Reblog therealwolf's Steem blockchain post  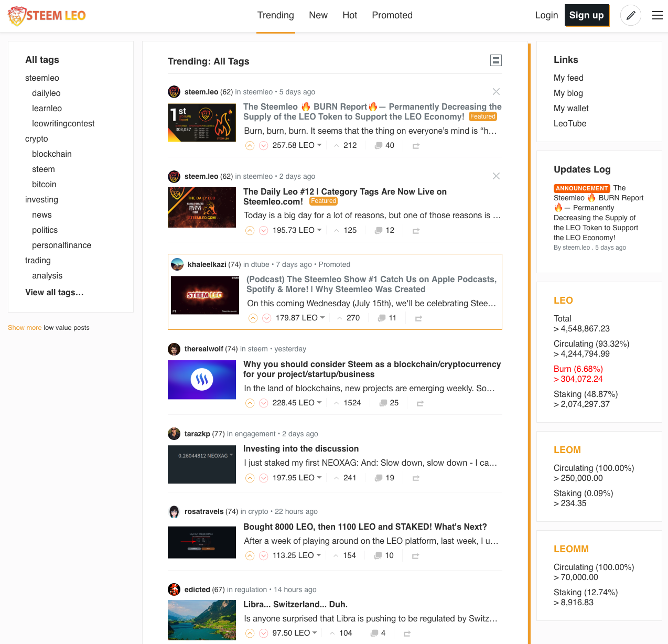(x=420, y=403)
